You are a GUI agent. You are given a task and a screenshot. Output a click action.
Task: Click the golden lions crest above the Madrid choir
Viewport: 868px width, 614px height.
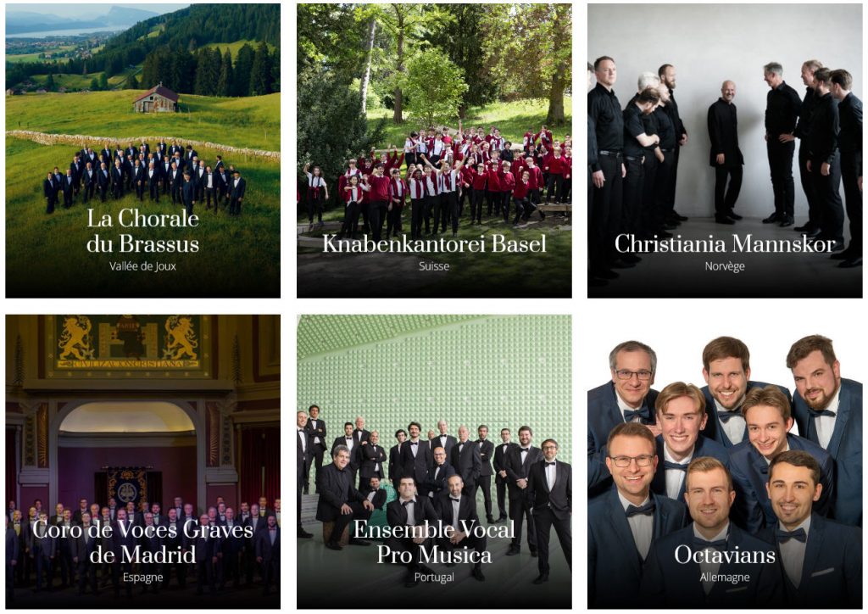(x=129, y=342)
